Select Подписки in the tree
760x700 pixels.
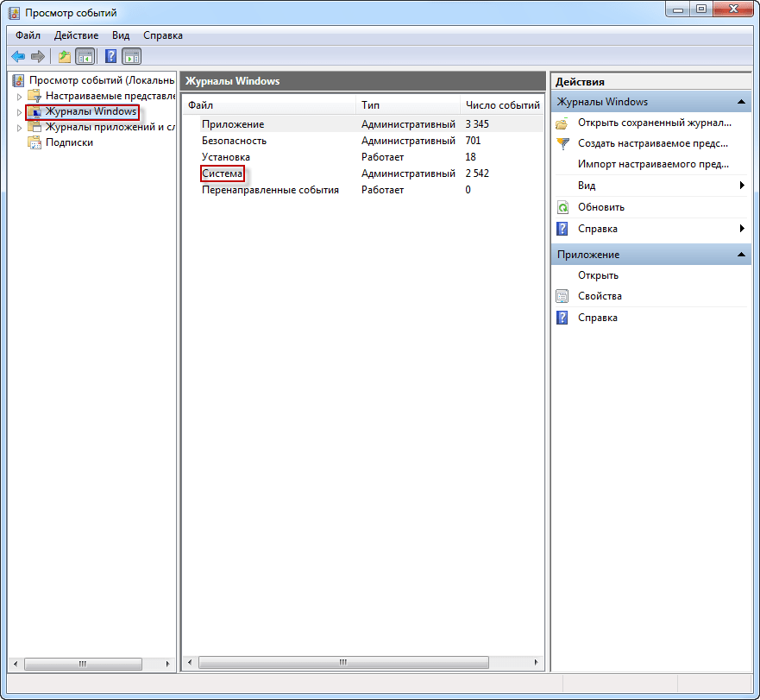click(x=69, y=142)
